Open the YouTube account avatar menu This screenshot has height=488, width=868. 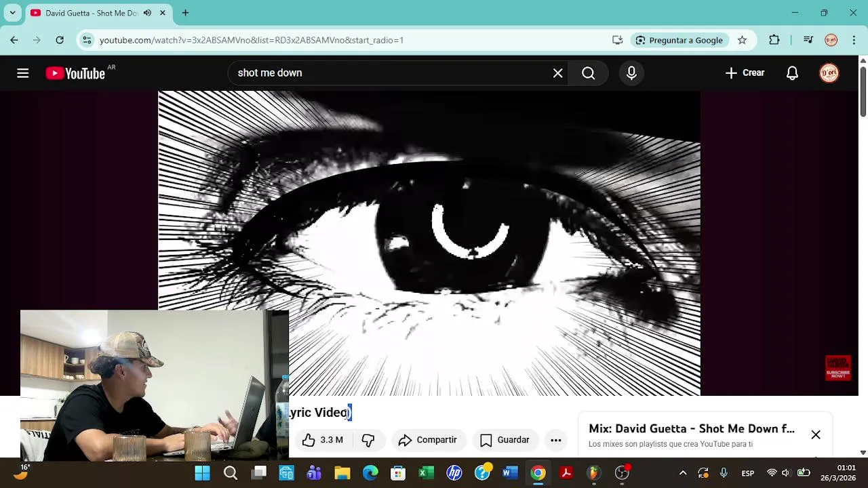tap(829, 73)
